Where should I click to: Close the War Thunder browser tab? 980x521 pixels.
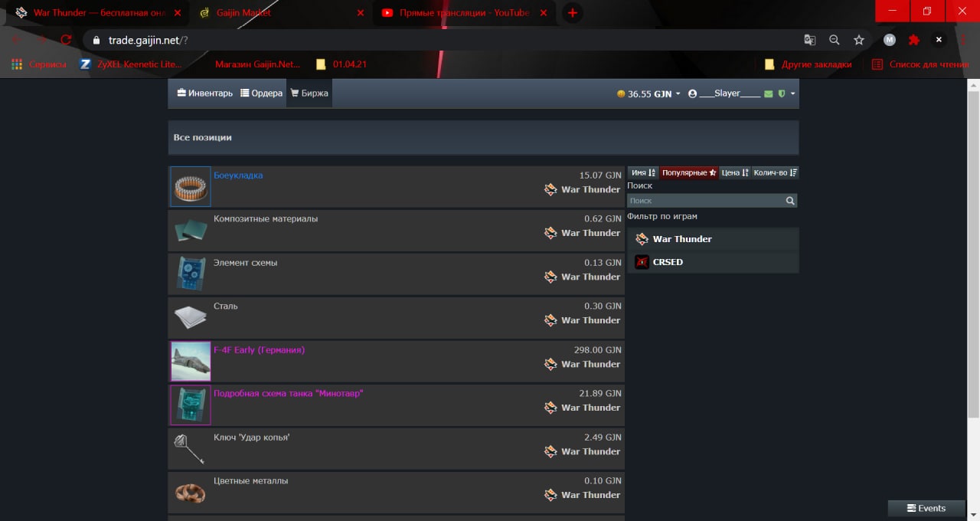click(178, 13)
